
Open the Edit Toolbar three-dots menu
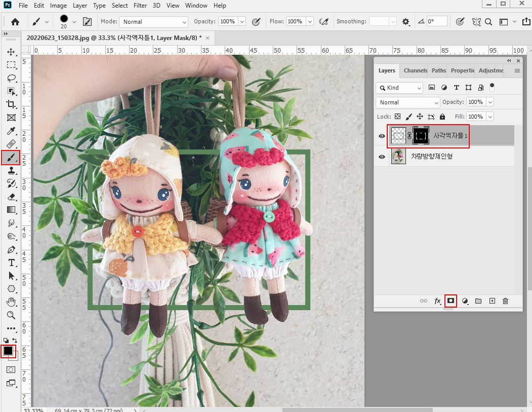click(11, 328)
